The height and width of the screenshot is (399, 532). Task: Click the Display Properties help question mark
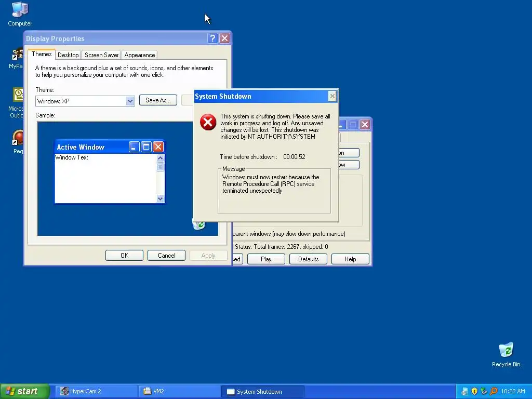point(212,38)
